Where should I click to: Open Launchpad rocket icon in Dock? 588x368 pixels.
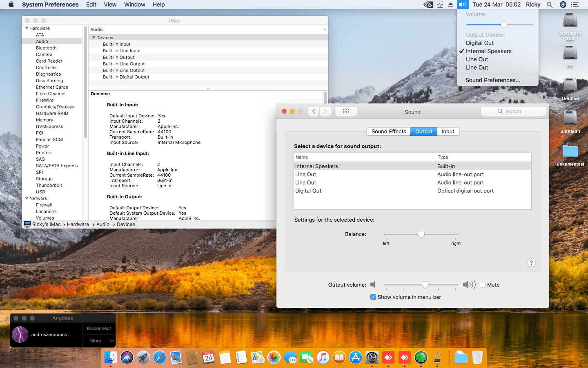point(143,357)
